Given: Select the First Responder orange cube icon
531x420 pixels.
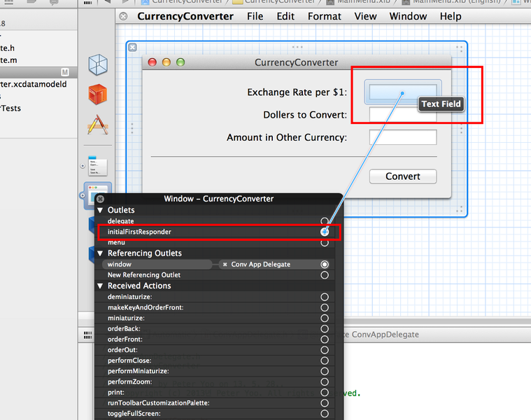Looking at the screenshot, I should [x=98, y=94].
